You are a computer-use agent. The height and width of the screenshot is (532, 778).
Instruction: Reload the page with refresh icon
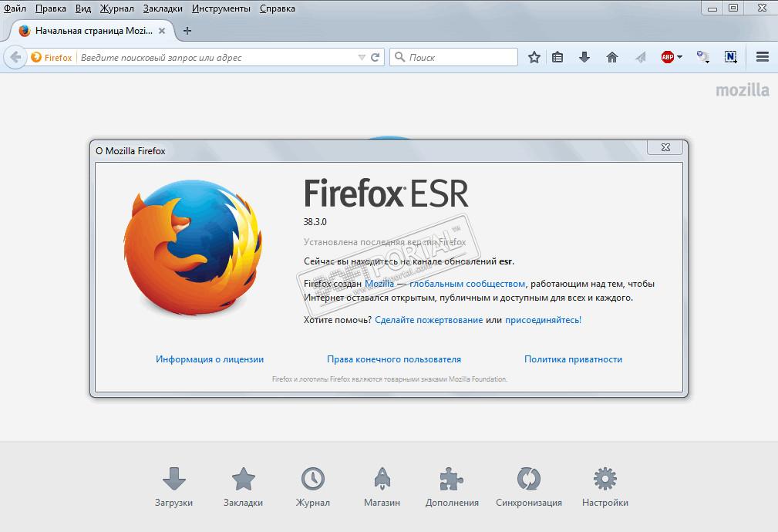(375, 58)
